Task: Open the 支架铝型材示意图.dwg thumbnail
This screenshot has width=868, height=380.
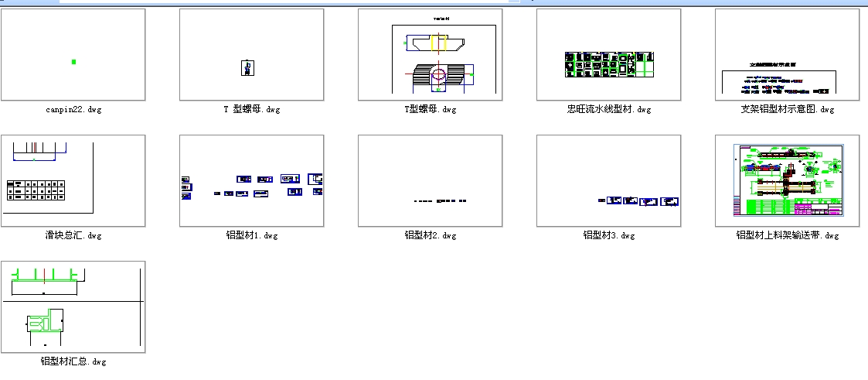Action: coord(787,54)
